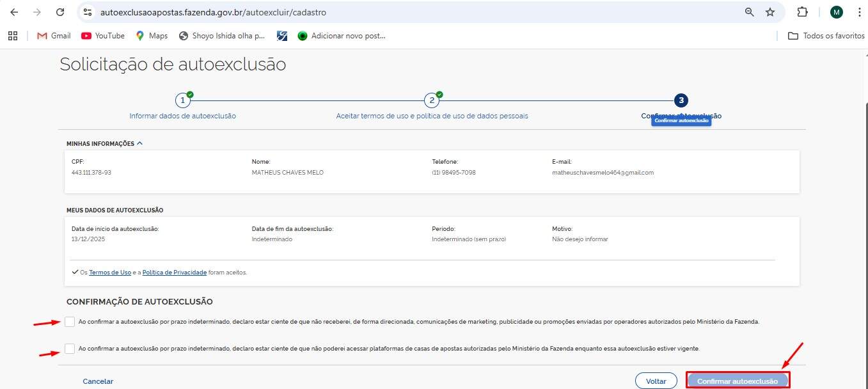The width and height of the screenshot is (868, 389).
Task: Click the forward navigation arrow
Action: [x=37, y=12]
